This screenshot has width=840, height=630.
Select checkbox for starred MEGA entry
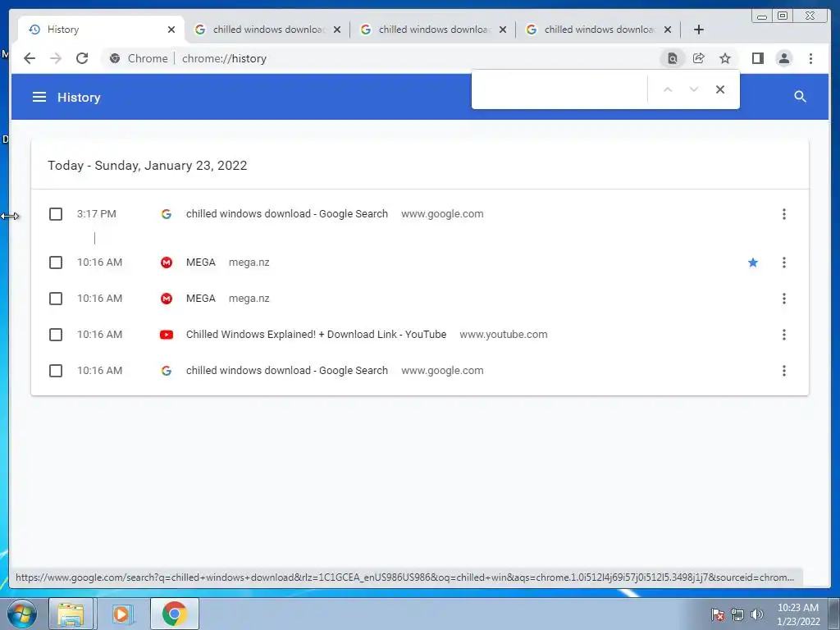coord(56,262)
